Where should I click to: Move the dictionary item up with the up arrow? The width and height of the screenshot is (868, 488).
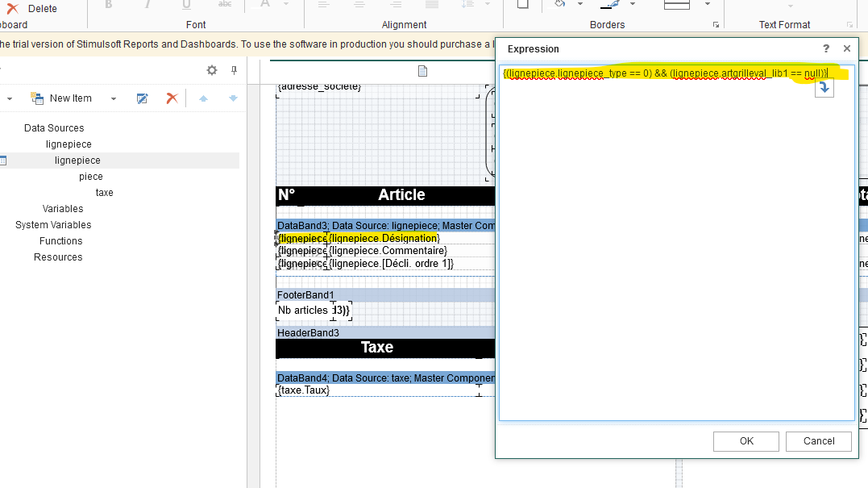[x=203, y=98]
